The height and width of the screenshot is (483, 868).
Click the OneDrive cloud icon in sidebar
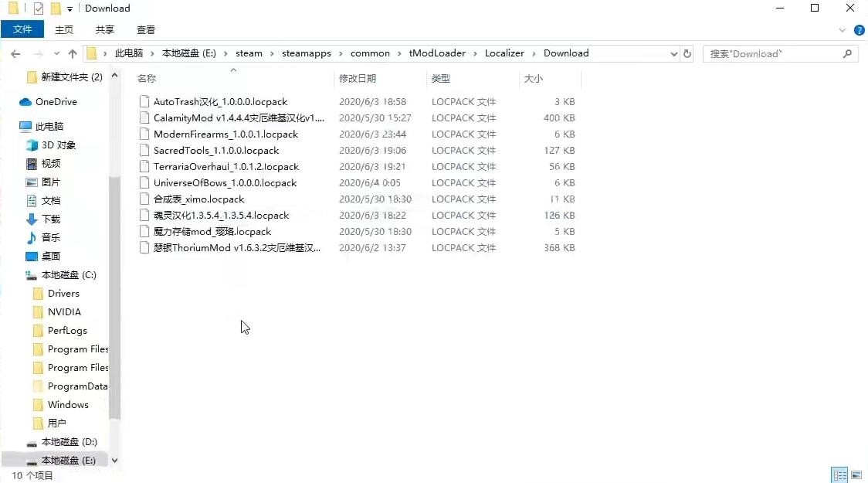coord(25,102)
